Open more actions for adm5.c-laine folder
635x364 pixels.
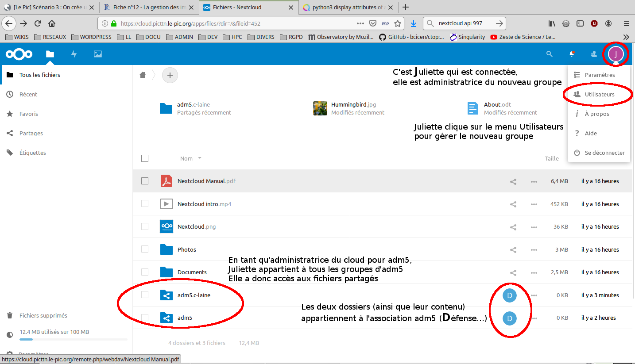point(534,295)
